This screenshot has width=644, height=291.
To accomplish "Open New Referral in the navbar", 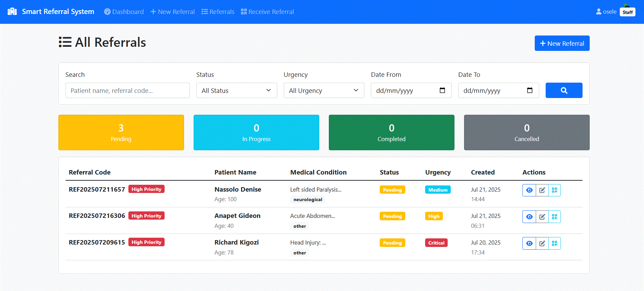I will (172, 12).
